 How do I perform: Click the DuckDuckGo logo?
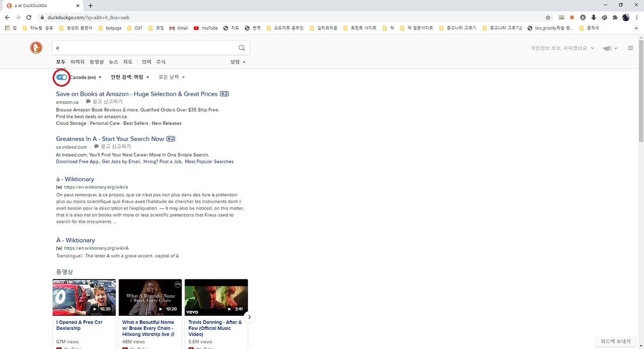tap(36, 48)
